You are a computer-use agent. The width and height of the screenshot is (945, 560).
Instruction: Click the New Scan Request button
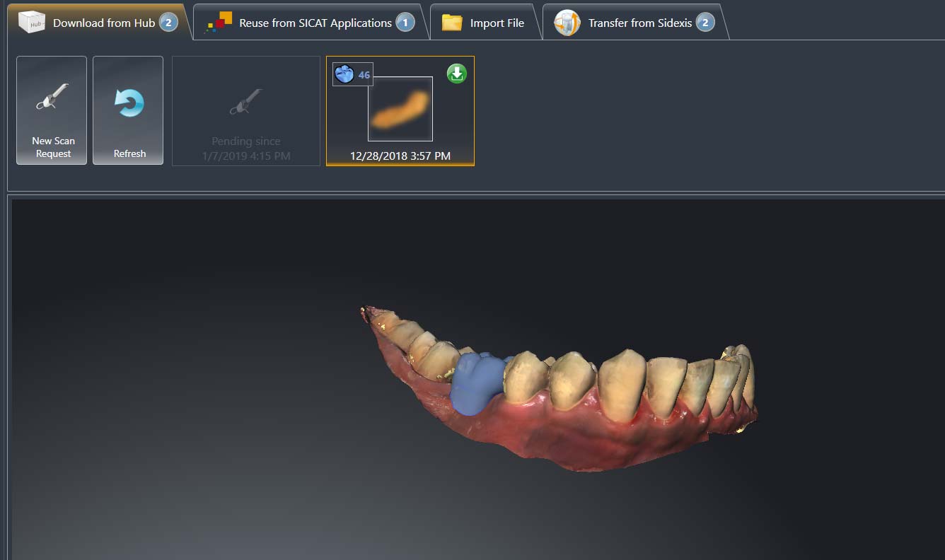(x=52, y=110)
